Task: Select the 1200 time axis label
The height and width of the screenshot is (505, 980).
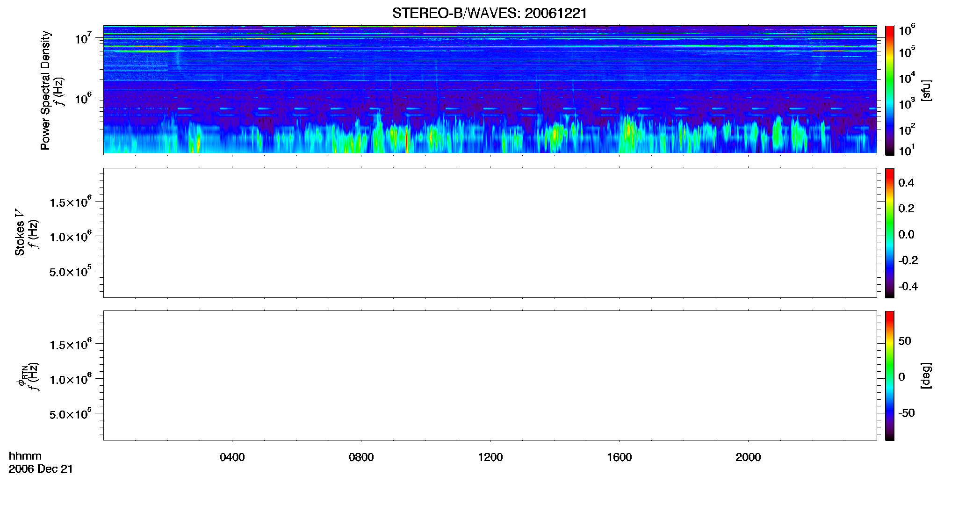Action: tap(490, 457)
